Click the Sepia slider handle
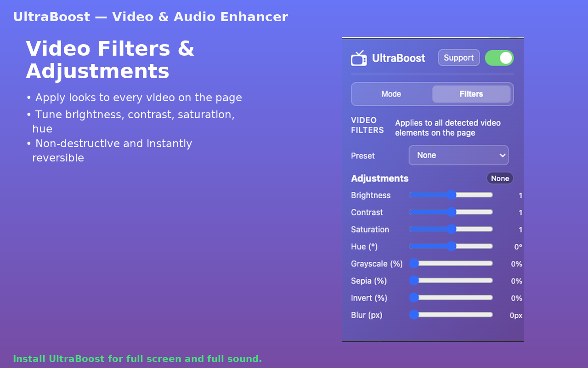This screenshot has width=588, height=368. [x=414, y=280]
